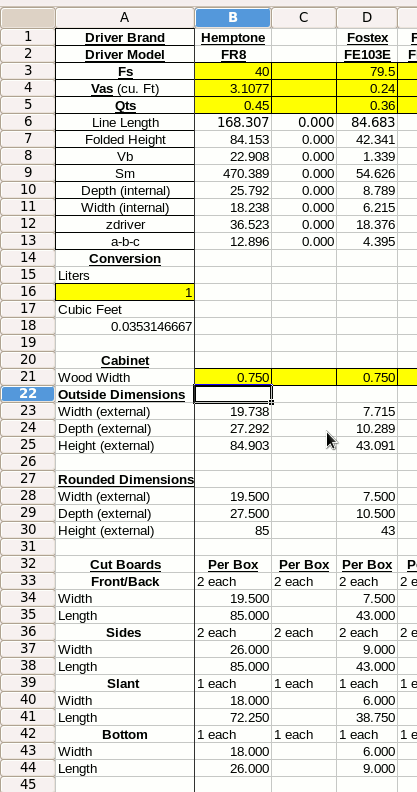This screenshot has height=792, width=417.
Task: Click the Qts value 0.45 cell
Action: click(233, 106)
